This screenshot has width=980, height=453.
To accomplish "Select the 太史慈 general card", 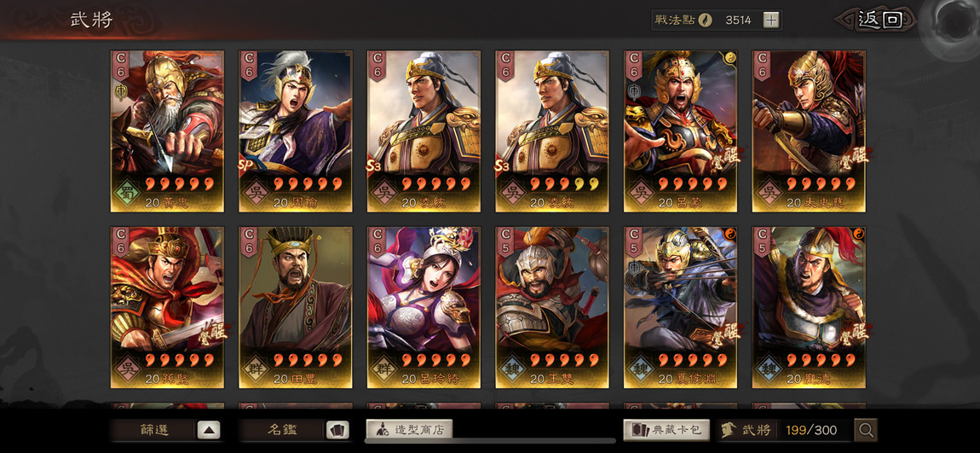I will tap(809, 131).
